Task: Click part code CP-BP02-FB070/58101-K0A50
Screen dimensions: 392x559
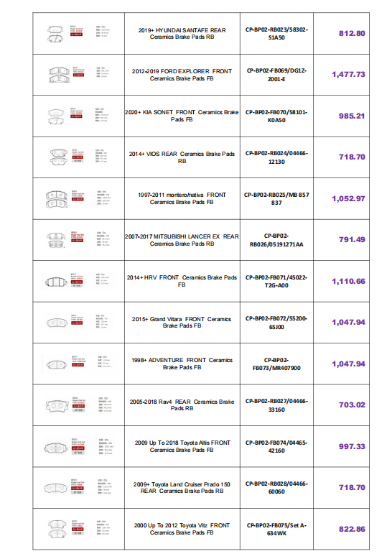Action: click(x=276, y=116)
